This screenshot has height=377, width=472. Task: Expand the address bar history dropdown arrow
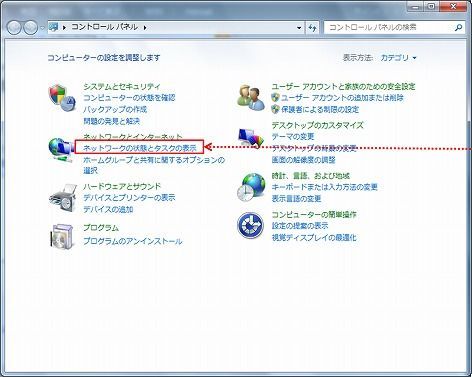pos(299,28)
